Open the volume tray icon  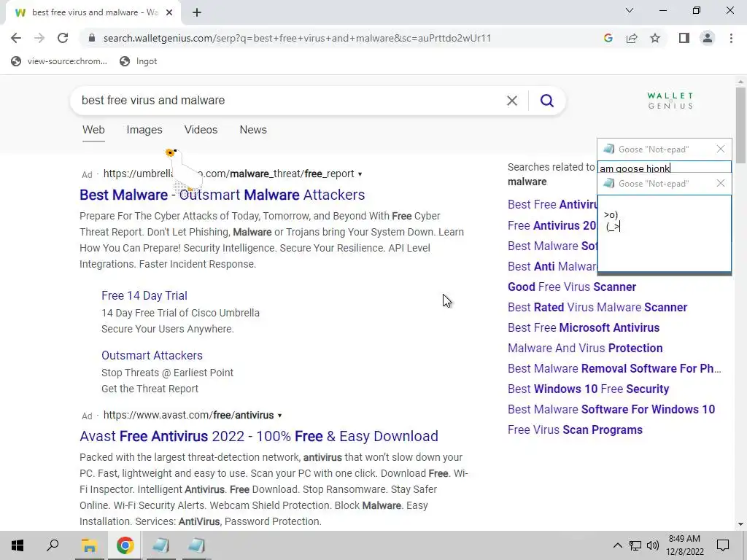coord(653,545)
